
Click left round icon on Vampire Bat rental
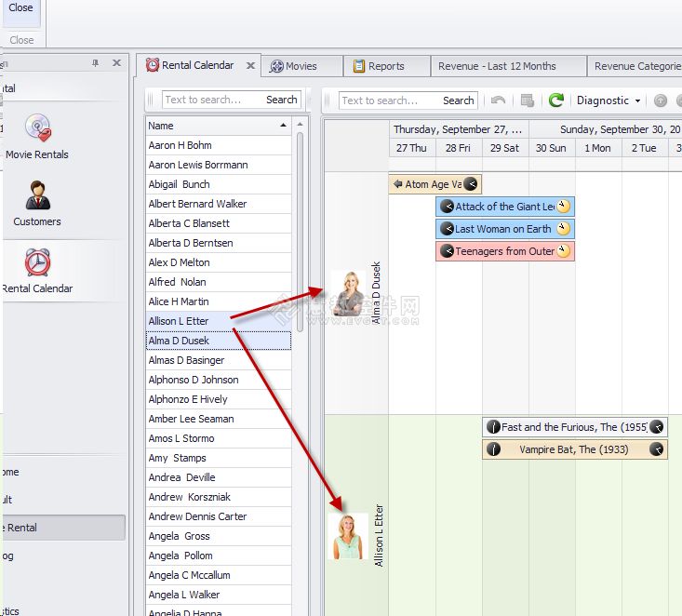493,449
